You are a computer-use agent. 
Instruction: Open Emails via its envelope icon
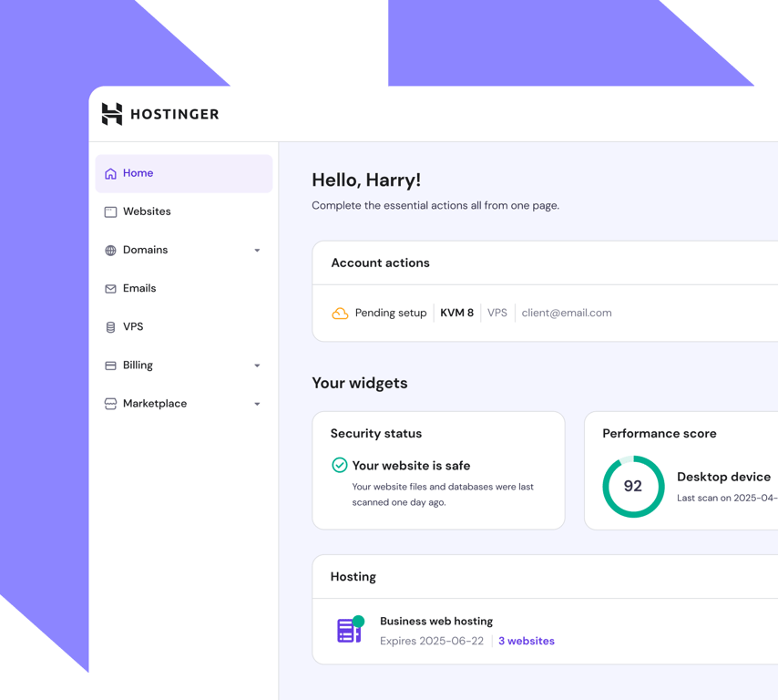(x=110, y=288)
